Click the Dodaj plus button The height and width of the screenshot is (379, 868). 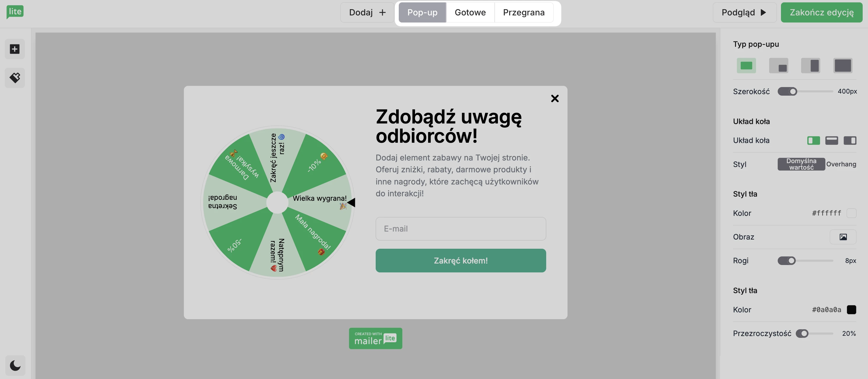pos(367,12)
